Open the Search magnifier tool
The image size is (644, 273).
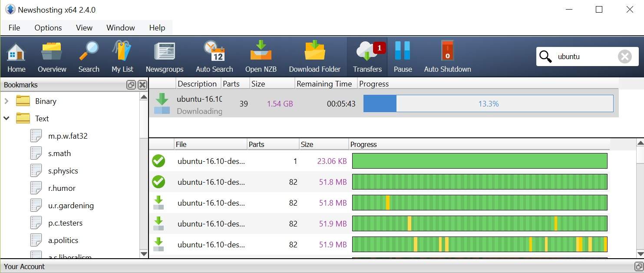pyautogui.click(x=89, y=57)
